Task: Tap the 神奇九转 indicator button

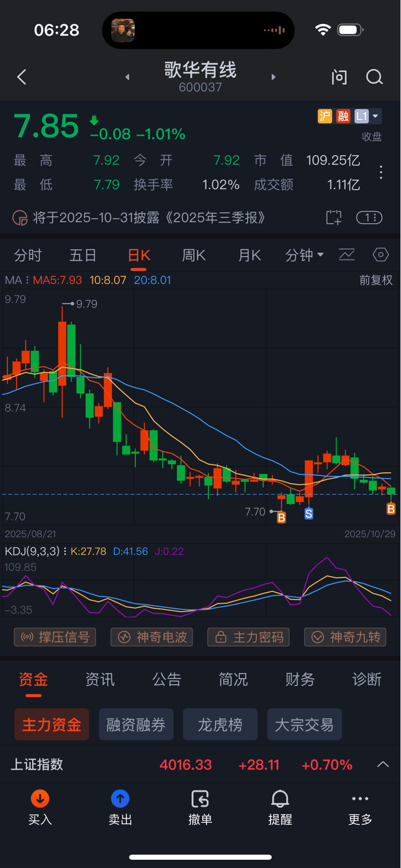Action: point(345,637)
